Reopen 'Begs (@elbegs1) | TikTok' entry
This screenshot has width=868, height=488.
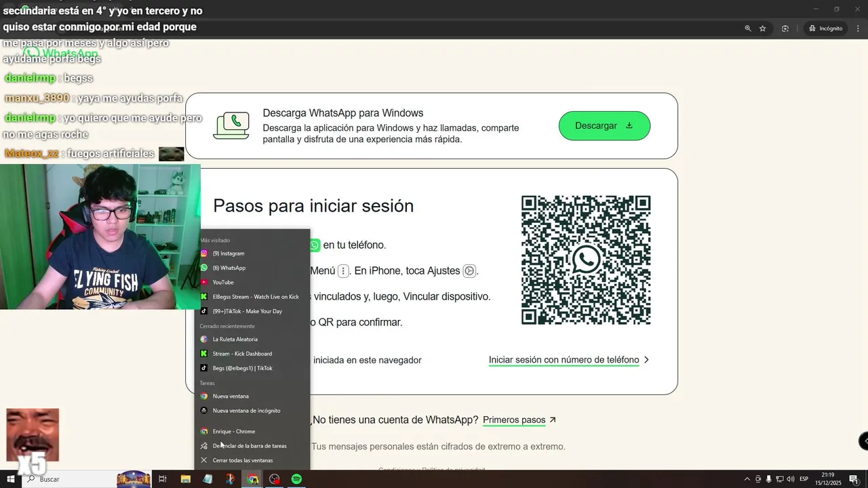click(x=252, y=368)
